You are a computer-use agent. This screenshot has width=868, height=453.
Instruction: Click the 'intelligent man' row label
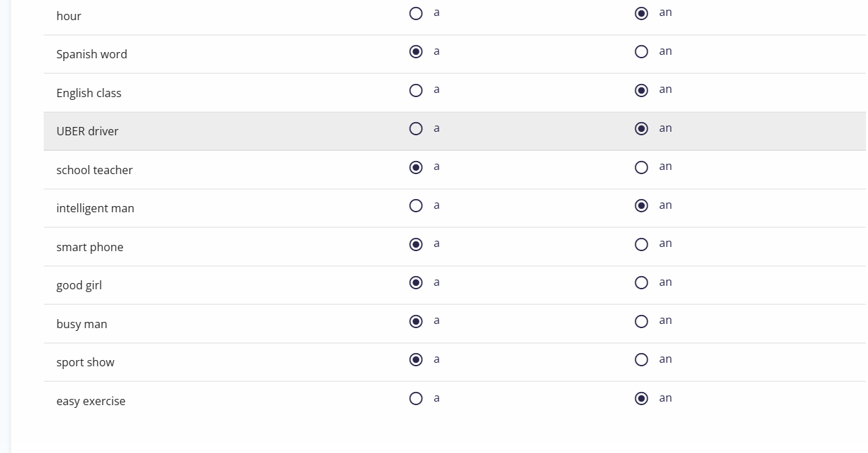coord(95,208)
